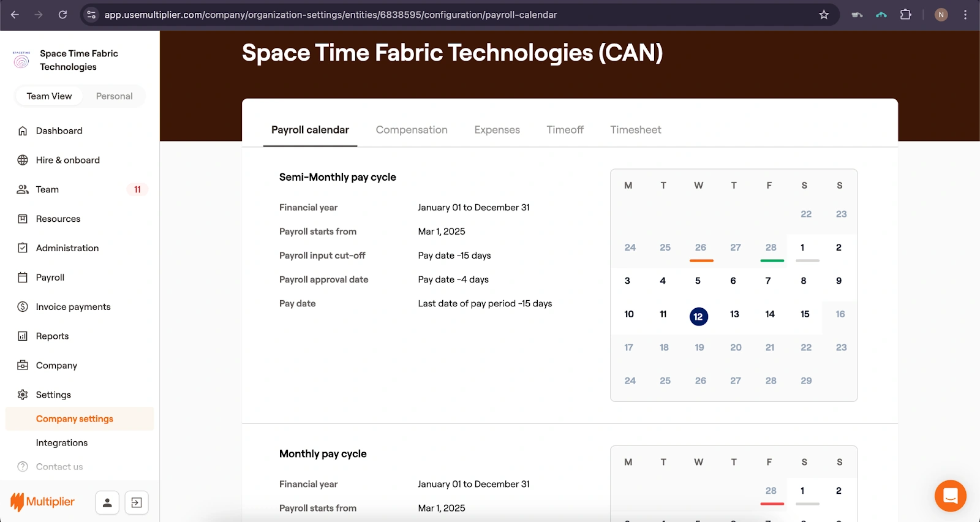
Task: Click the Settings gear icon
Action: (23, 395)
